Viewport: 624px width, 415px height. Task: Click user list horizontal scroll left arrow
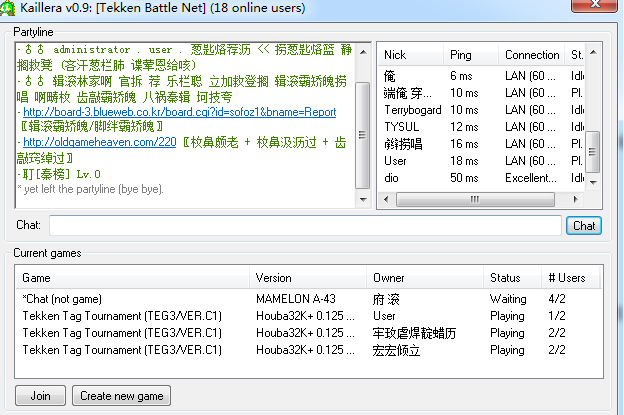pos(386,199)
